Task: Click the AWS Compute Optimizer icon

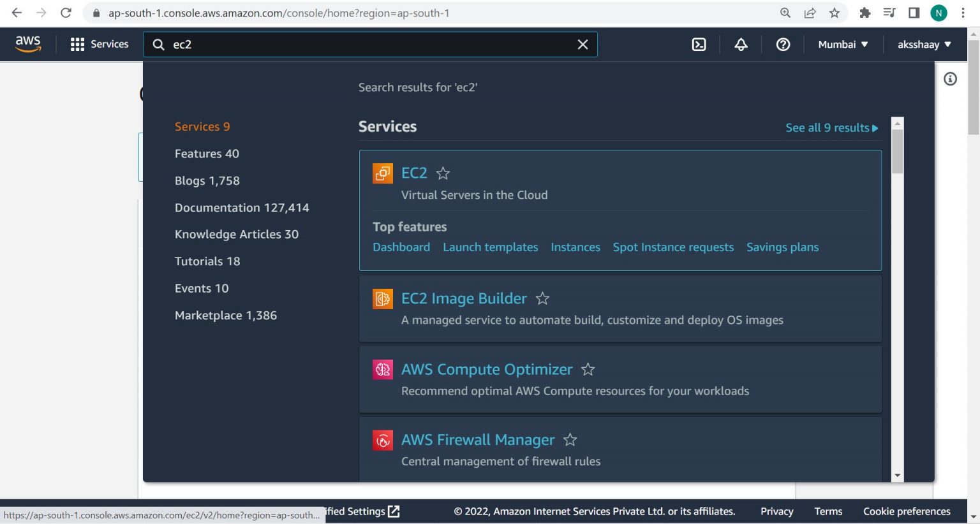Action: coord(383,369)
